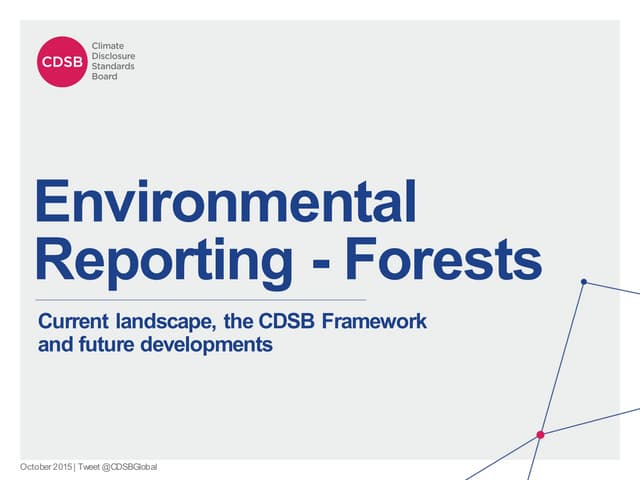Click the word 'Board' beside the logo

pyautogui.click(x=105, y=76)
